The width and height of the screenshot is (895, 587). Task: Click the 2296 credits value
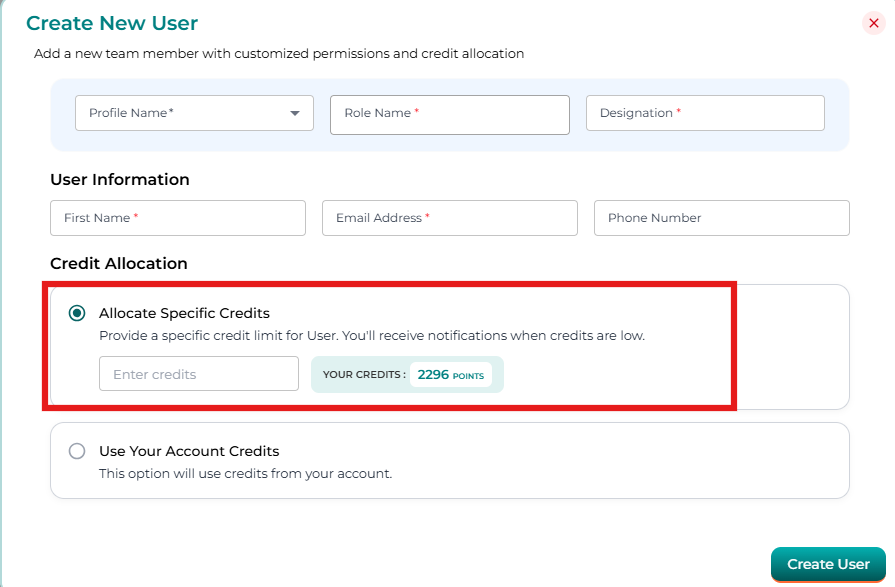433,374
